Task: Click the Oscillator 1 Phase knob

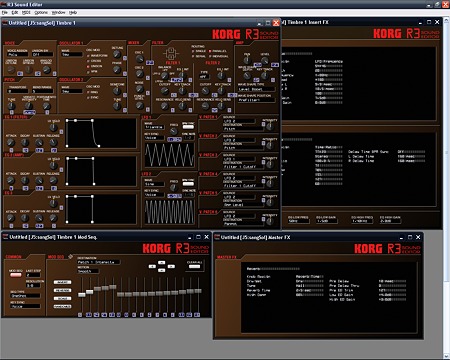Action: [117, 69]
